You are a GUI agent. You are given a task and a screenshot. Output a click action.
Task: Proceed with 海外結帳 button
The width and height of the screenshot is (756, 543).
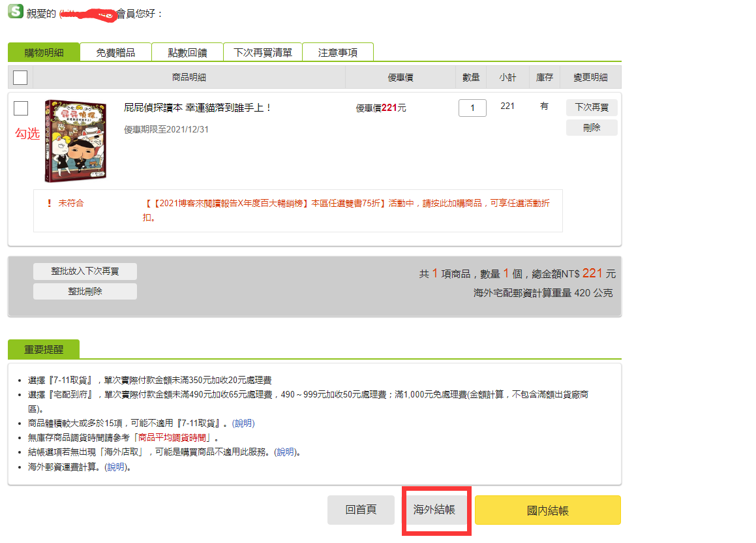(434, 510)
